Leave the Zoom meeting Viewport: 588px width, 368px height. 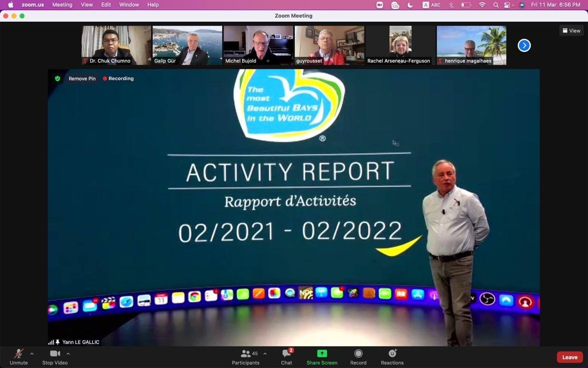[570, 357]
